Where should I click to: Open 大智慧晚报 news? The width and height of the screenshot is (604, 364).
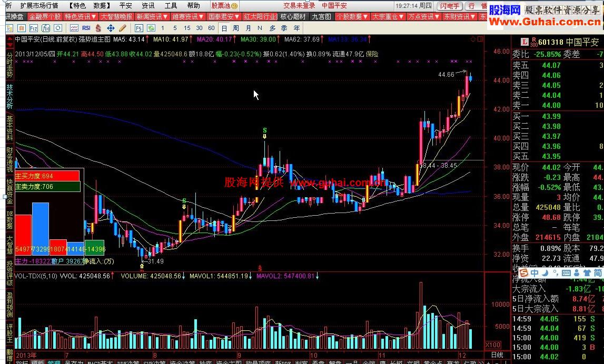click(x=116, y=17)
